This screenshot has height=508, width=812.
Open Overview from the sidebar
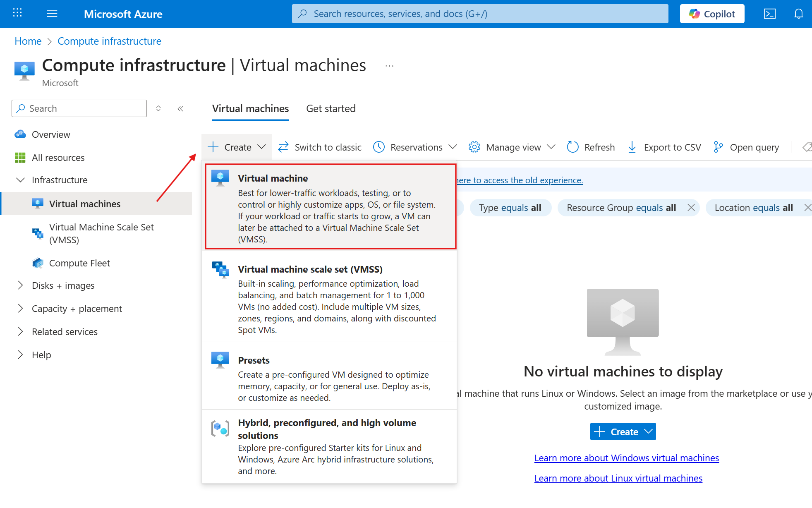tap(50, 134)
